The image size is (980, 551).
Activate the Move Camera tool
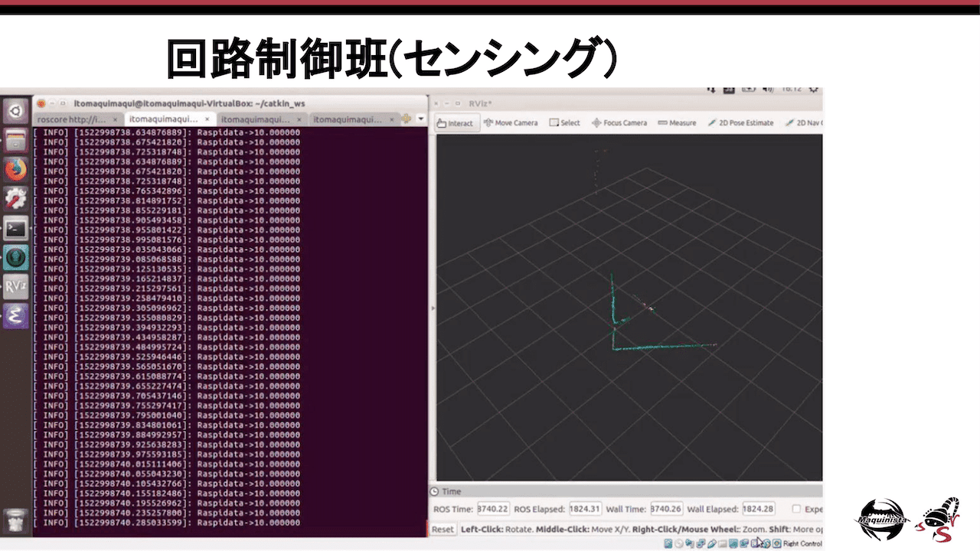(510, 123)
